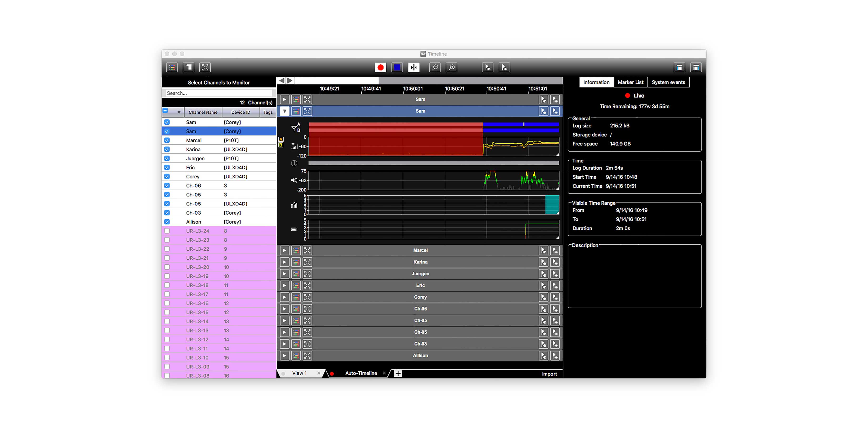868x434 pixels.
Task: Check the UR-L3-24 channel checkbox
Action: click(167, 231)
